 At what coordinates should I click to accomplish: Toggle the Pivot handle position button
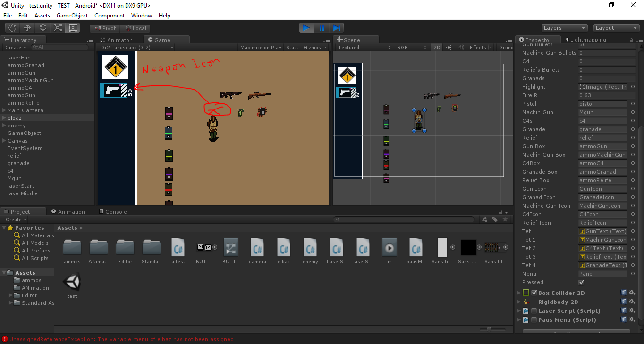tap(105, 28)
